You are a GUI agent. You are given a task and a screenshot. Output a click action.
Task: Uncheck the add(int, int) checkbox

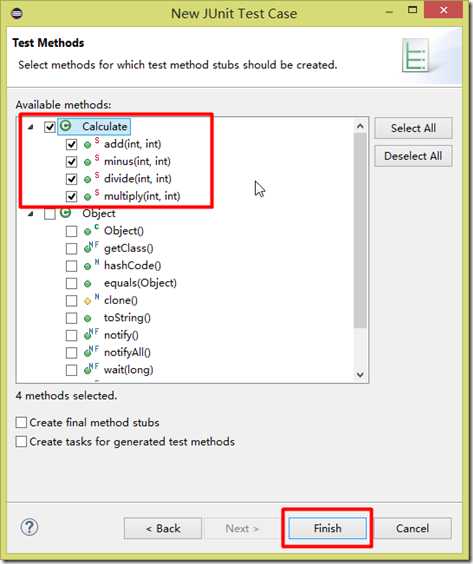[x=71, y=145]
